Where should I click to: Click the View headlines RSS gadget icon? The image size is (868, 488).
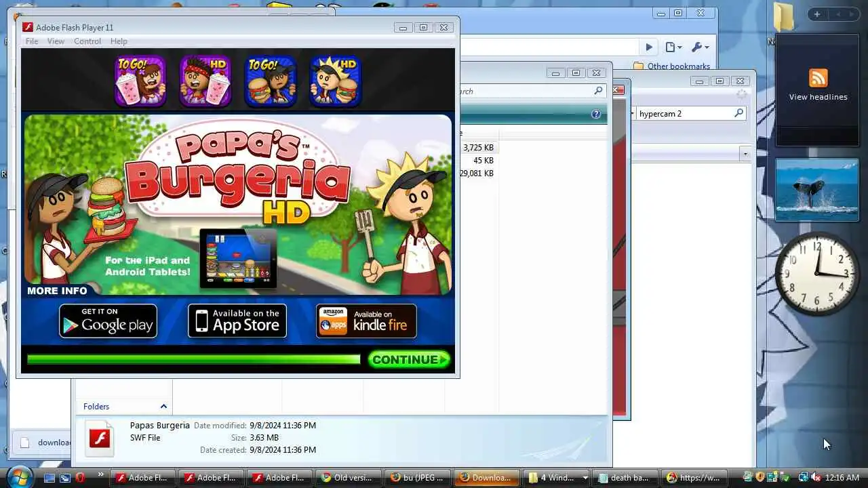click(x=818, y=78)
